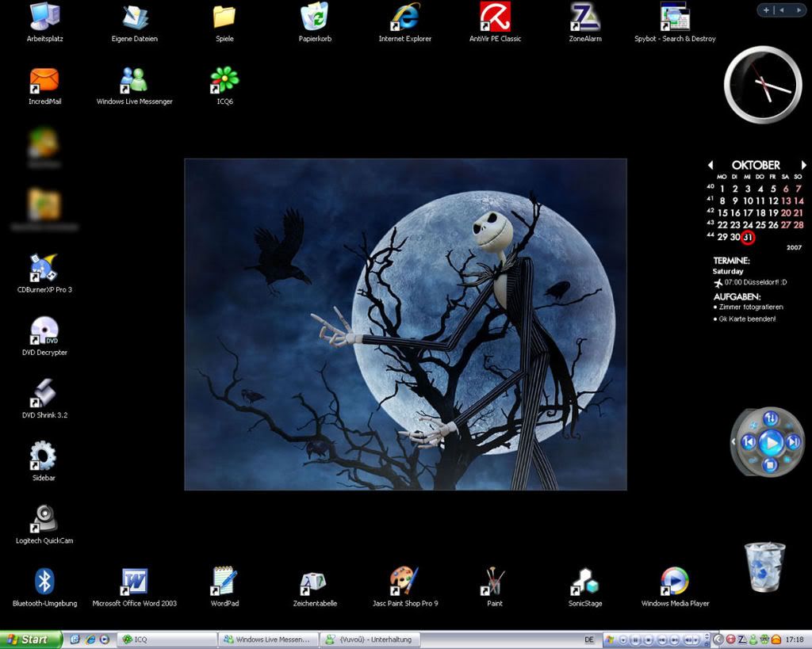Click the analog clock gadget
This screenshot has width=812, height=649.
click(x=763, y=85)
